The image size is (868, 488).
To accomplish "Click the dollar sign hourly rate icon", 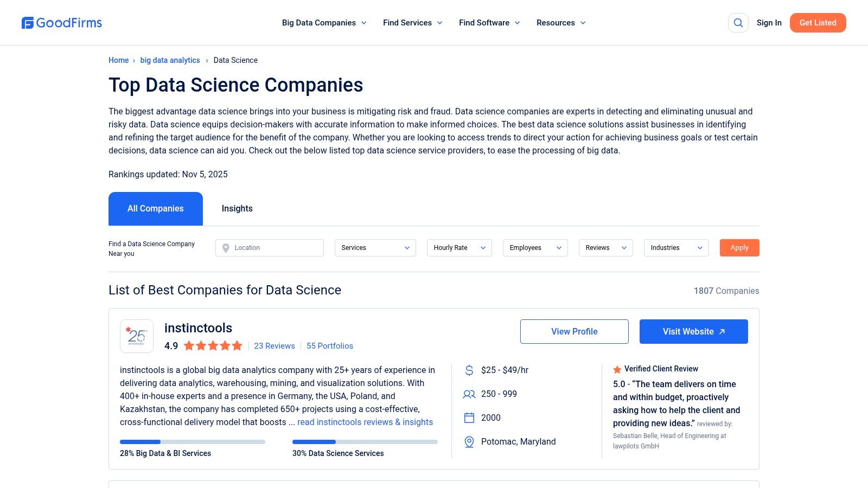I will coord(469,370).
